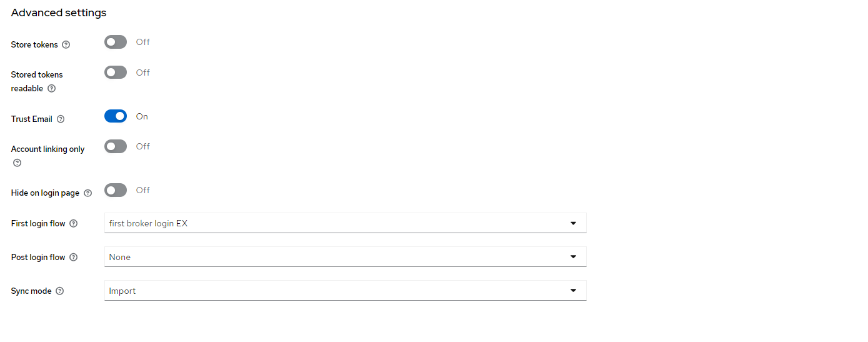Image resolution: width=868 pixels, height=342 pixels.
Task: Click help icon next to Store tokens
Action: tap(66, 45)
